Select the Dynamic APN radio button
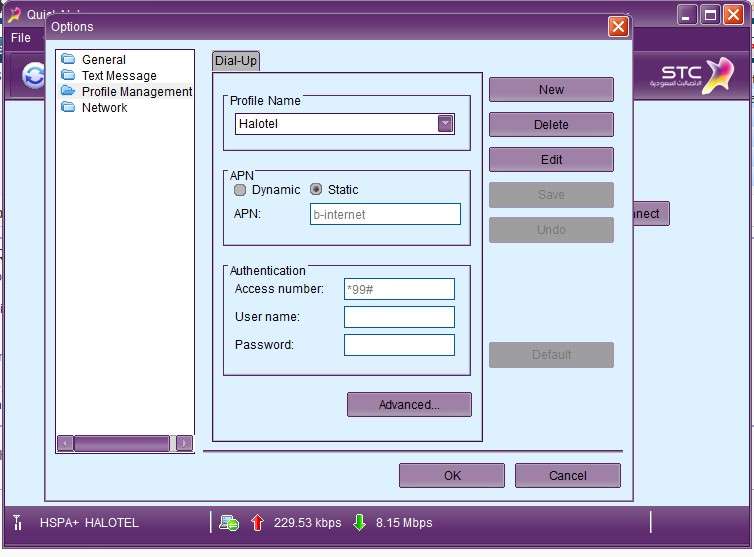Screen dimensions: 754x557 [240, 190]
